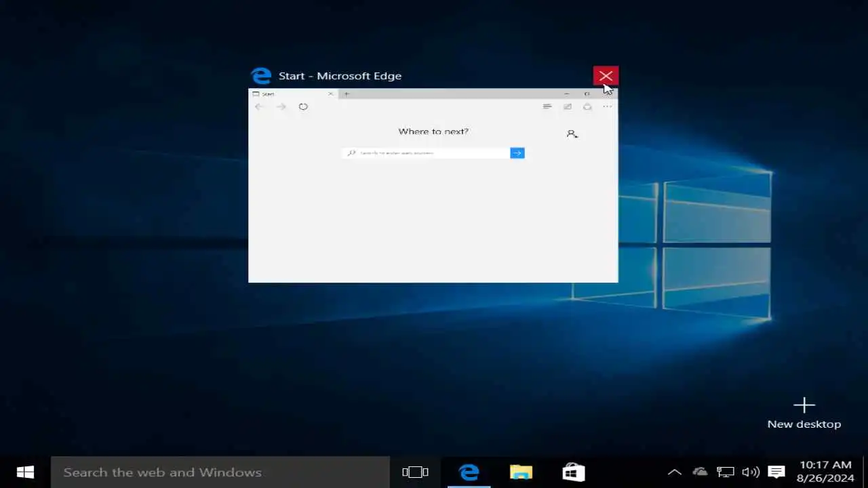Open File Explorer from the taskbar
This screenshot has height=488, width=868.
521,472
